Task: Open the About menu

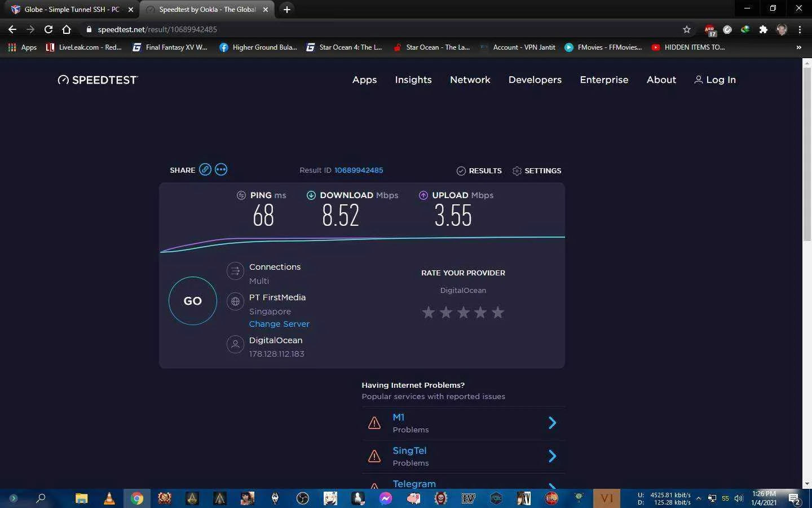Action: (x=661, y=80)
